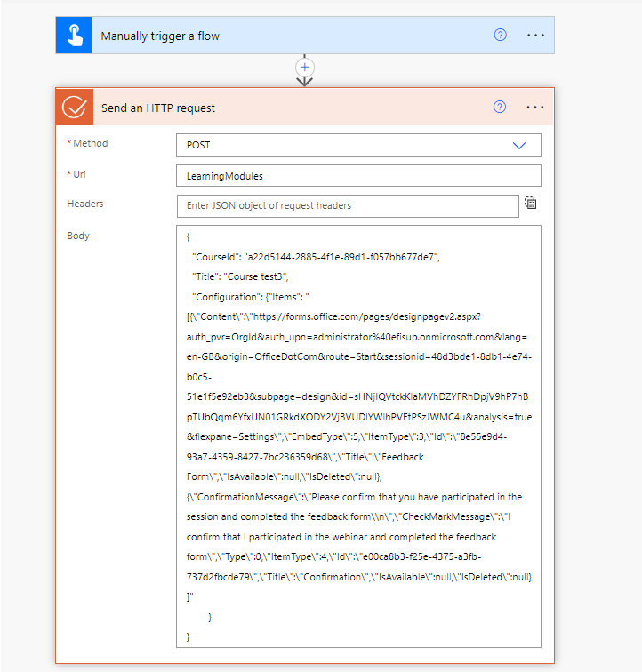Image resolution: width=642 pixels, height=672 pixels.
Task: Click the manual trigger hand icon
Action: (x=75, y=36)
